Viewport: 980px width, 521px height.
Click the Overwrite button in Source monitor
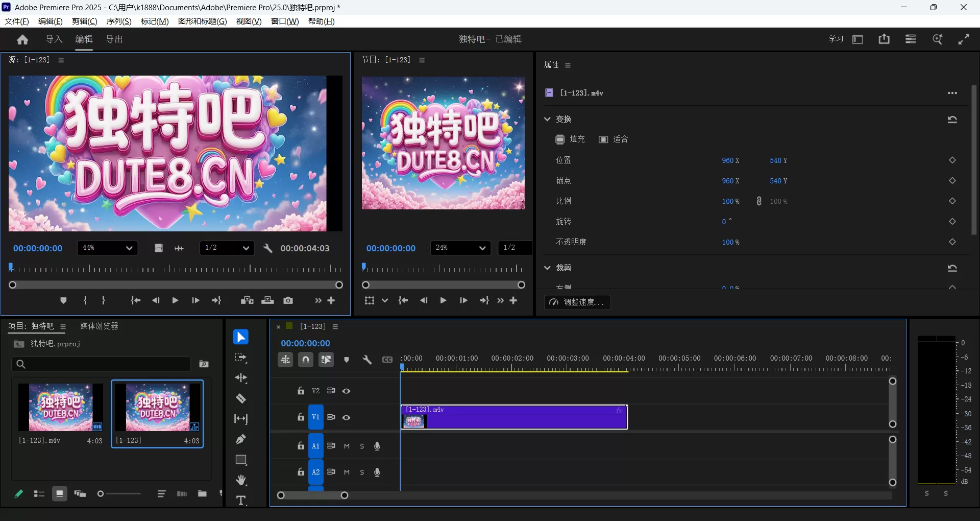click(267, 300)
